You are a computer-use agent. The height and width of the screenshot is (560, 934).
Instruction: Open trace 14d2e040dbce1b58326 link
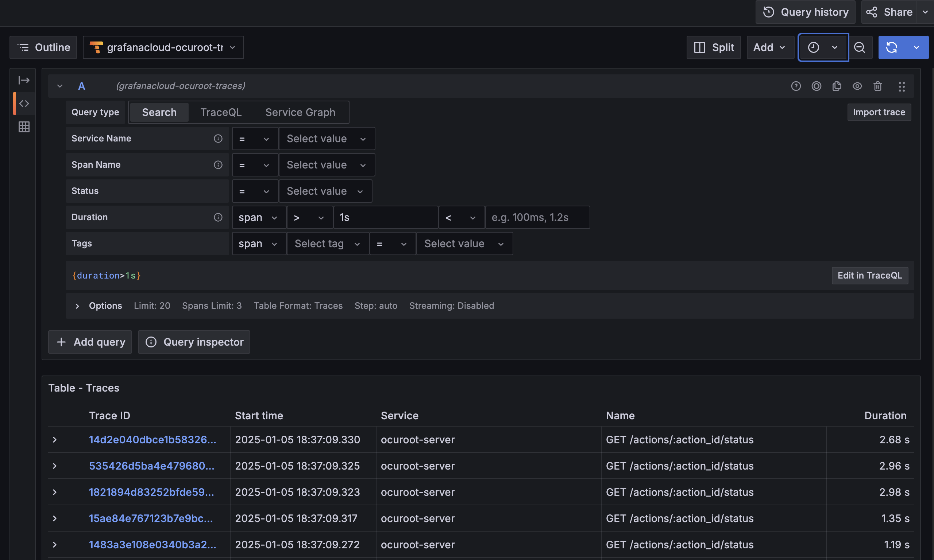(x=153, y=440)
